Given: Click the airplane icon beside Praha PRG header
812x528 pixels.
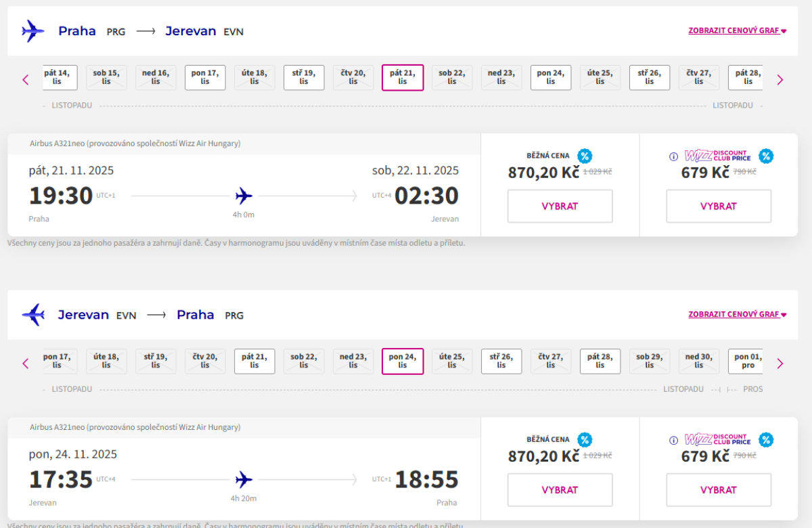Looking at the screenshot, I should click(x=32, y=31).
